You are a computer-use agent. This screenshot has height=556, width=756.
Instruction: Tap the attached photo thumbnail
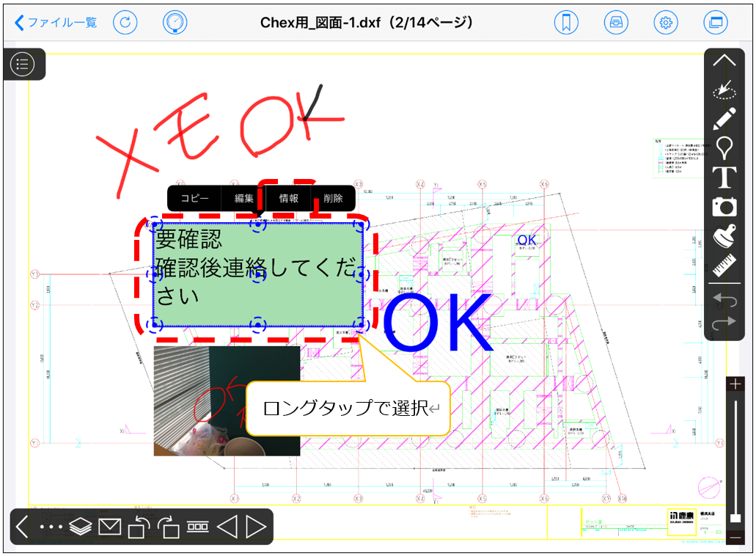pos(227,400)
